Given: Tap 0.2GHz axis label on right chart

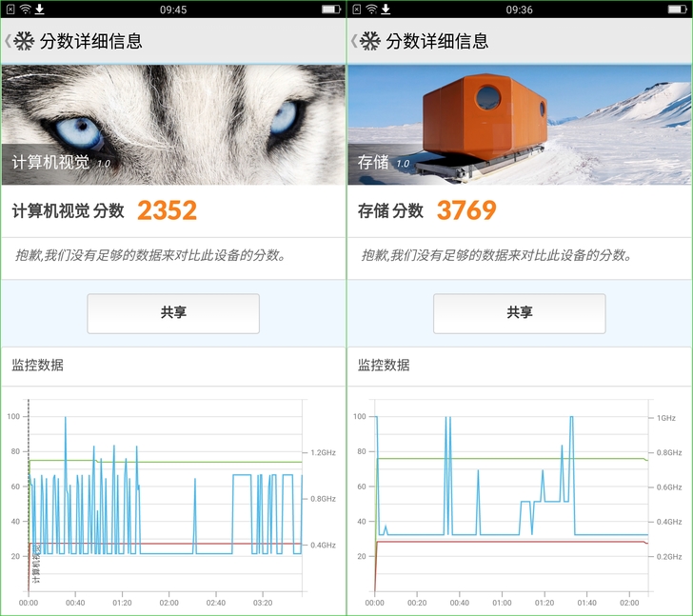Looking at the screenshot, I should coord(669,557).
